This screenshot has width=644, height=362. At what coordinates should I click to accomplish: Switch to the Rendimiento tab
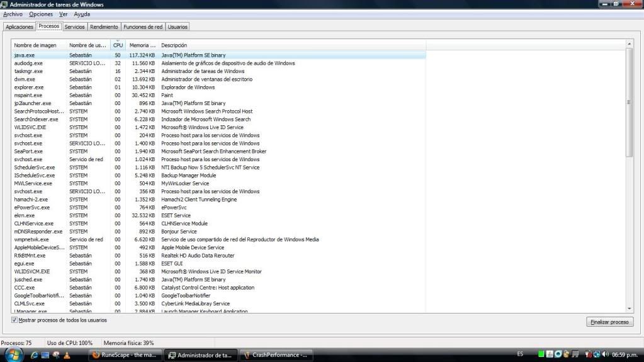pyautogui.click(x=104, y=27)
